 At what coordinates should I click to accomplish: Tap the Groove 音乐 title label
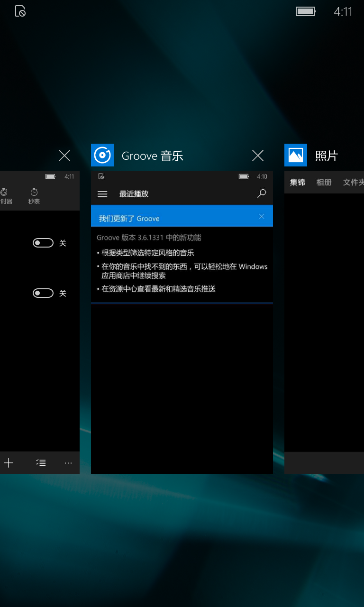pyautogui.click(x=153, y=156)
